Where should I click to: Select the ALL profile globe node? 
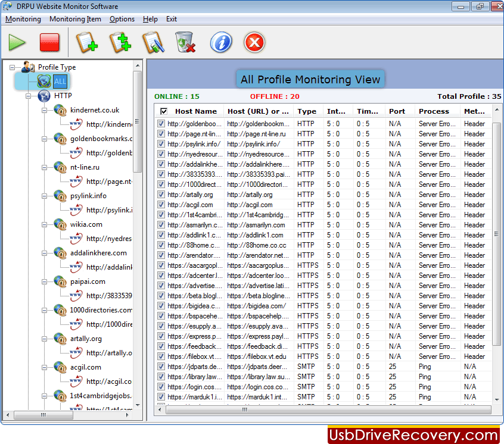tap(44, 81)
